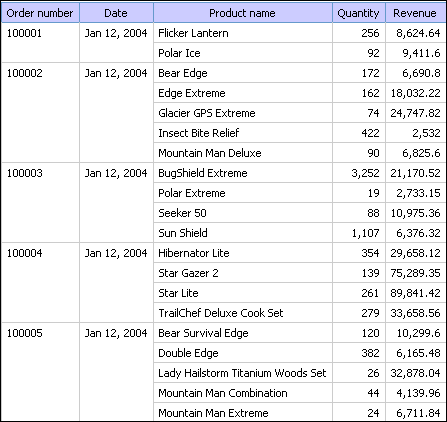
Task: Click the Product name column header
Action: tap(243, 13)
